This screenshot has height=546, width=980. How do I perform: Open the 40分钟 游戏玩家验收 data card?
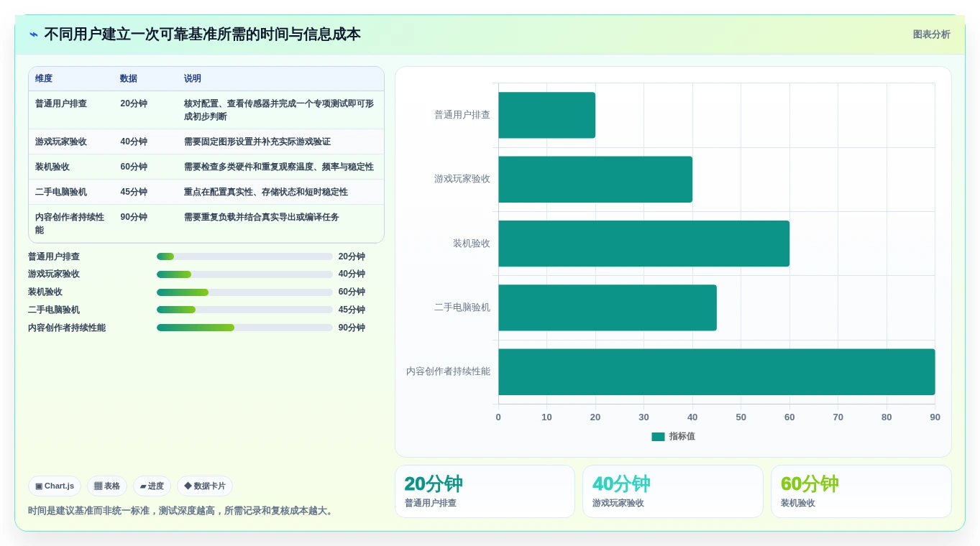673,491
